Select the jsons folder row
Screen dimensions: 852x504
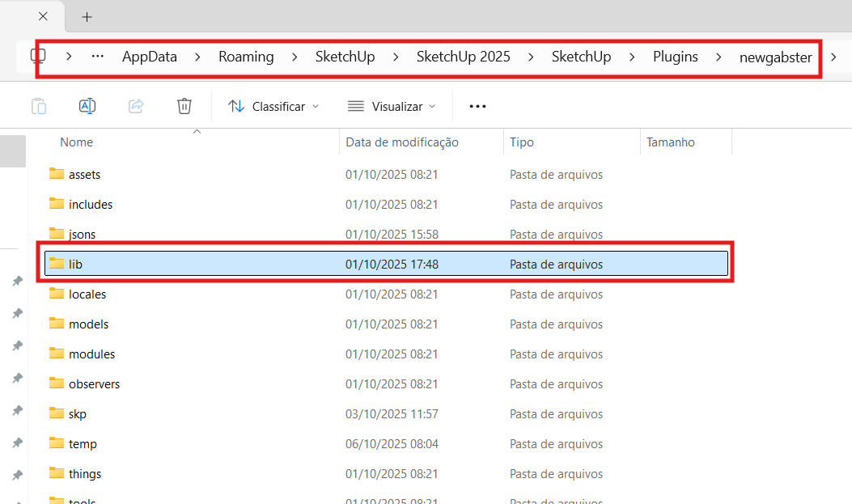[83, 234]
